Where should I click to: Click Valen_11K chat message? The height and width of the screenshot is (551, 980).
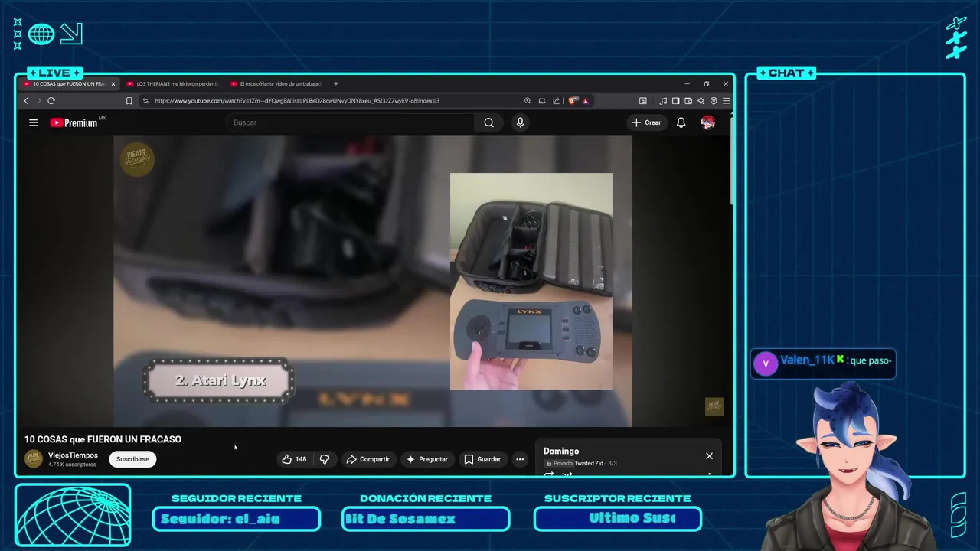823,363
